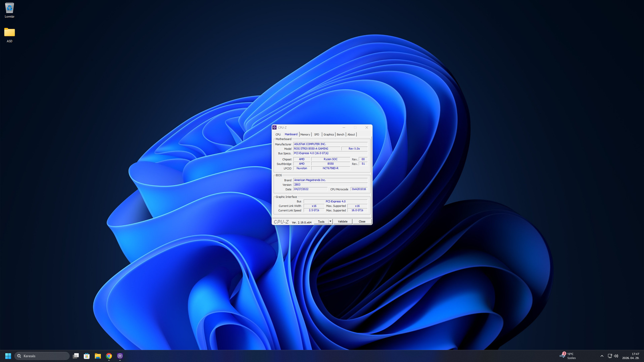Open the SPD tab
Image resolution: width=644 pixels, height=362 pixels.
click(x=316, y=134)
